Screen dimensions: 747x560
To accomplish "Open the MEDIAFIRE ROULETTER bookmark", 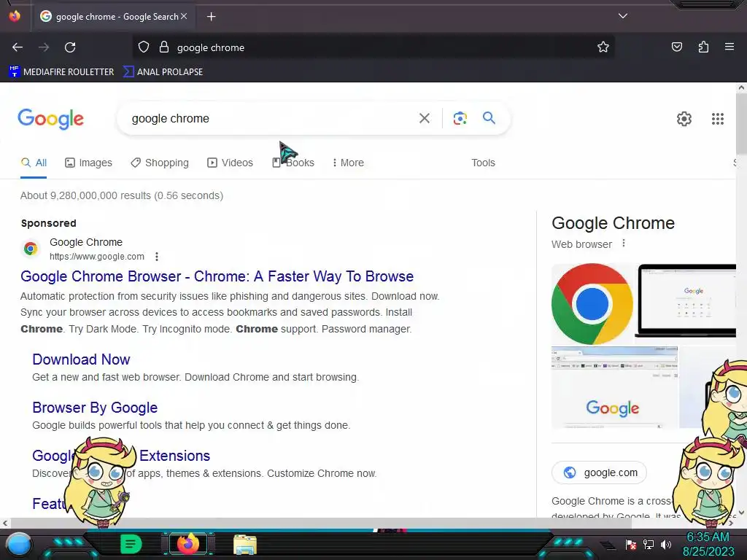I will [61, 72].
